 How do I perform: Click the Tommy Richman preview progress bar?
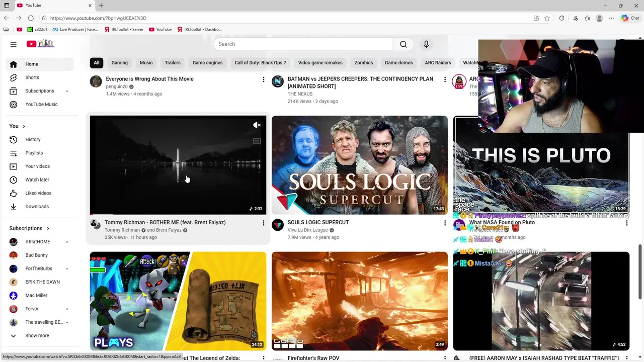pyautogui.click(x=178, y=214)
